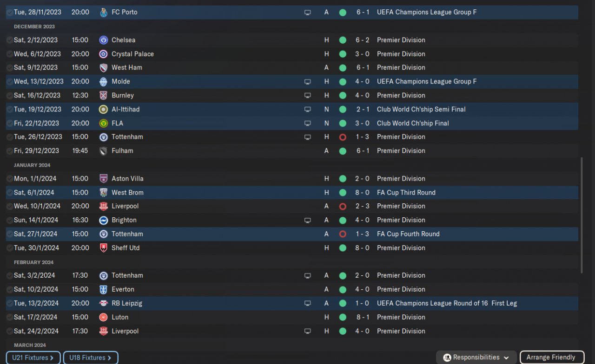
Task: Click the TV icon on Brighton fixture
Action: pyautogui.click(x=307, y=220)
